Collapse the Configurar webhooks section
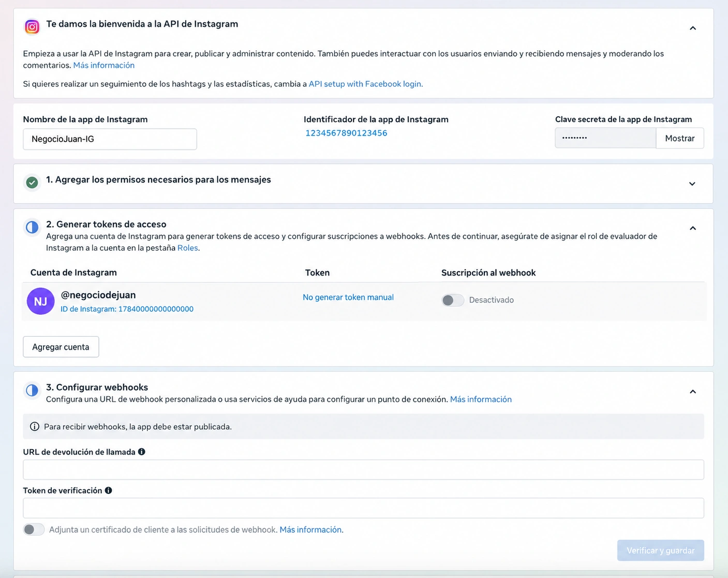 coord(693,391)
